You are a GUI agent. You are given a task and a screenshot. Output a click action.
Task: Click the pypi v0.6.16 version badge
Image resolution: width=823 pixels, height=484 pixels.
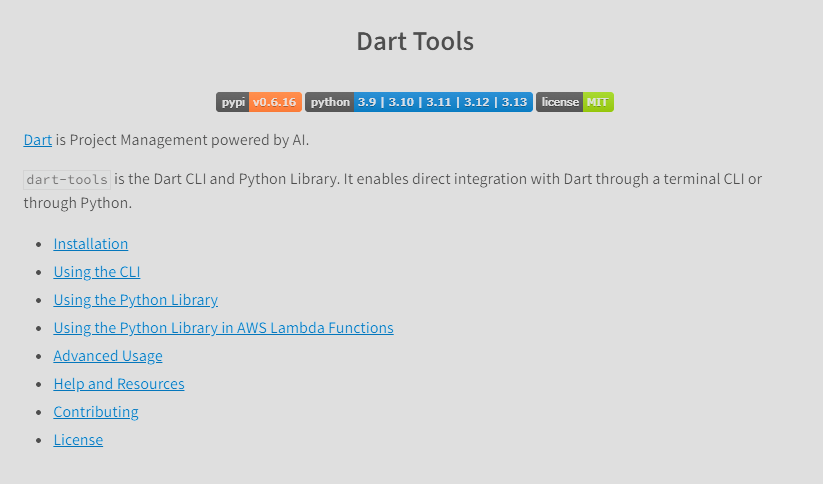tap(259, 102)
